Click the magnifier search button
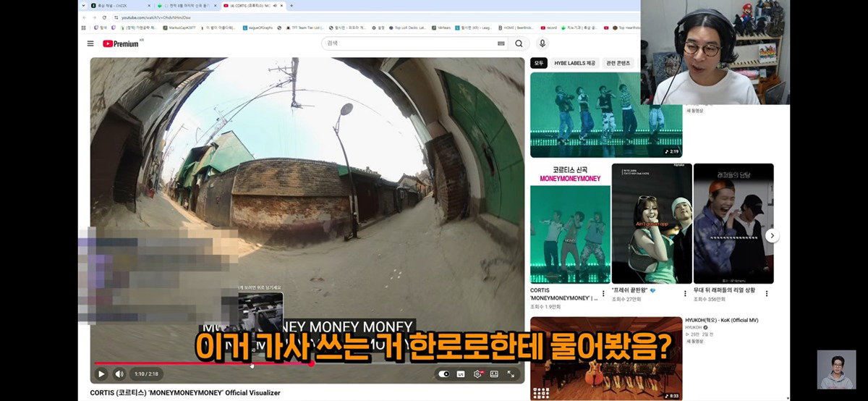868x401 pixels. point(519,43)
